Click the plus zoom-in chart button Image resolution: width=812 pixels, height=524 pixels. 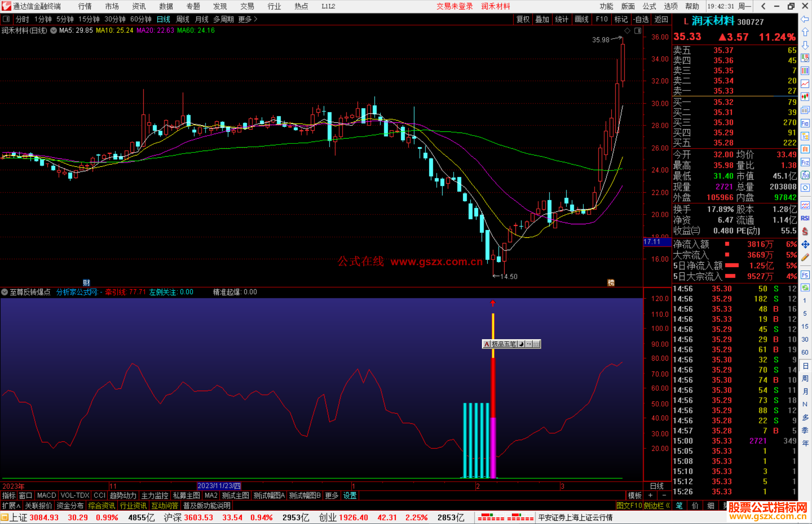[650, 495]
